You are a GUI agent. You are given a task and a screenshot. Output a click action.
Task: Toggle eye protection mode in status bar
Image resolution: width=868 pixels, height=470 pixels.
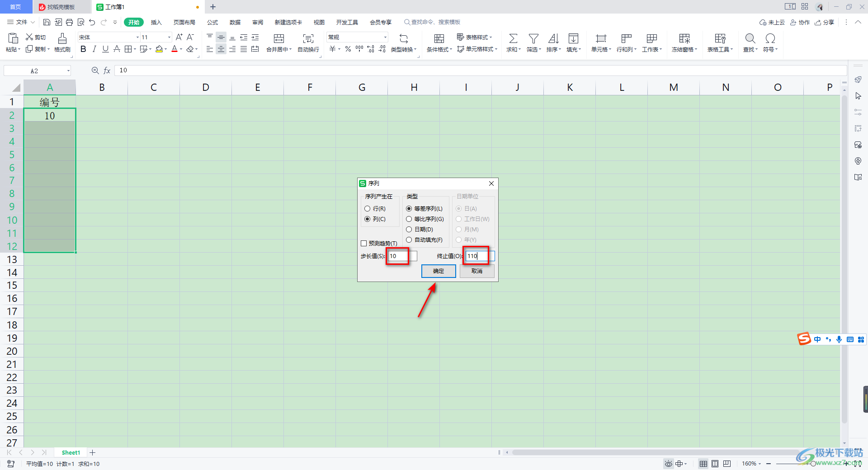tap(668, 464)
